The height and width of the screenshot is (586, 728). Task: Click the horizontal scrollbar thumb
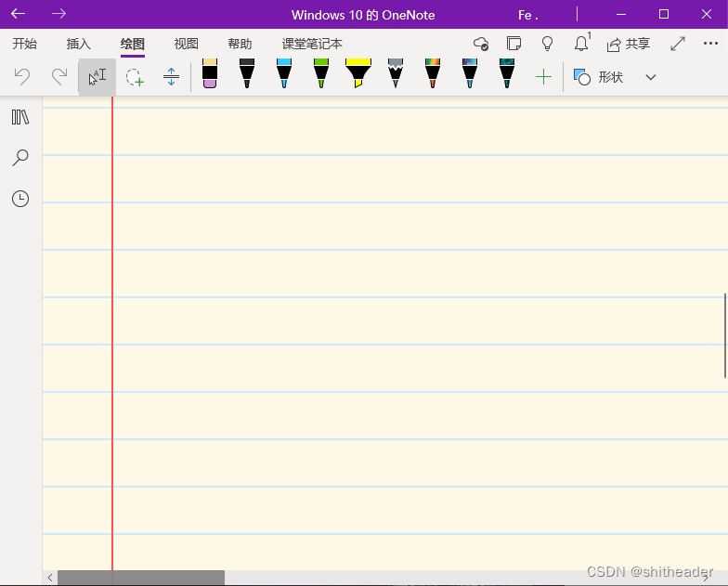click(x=141, y=578)
